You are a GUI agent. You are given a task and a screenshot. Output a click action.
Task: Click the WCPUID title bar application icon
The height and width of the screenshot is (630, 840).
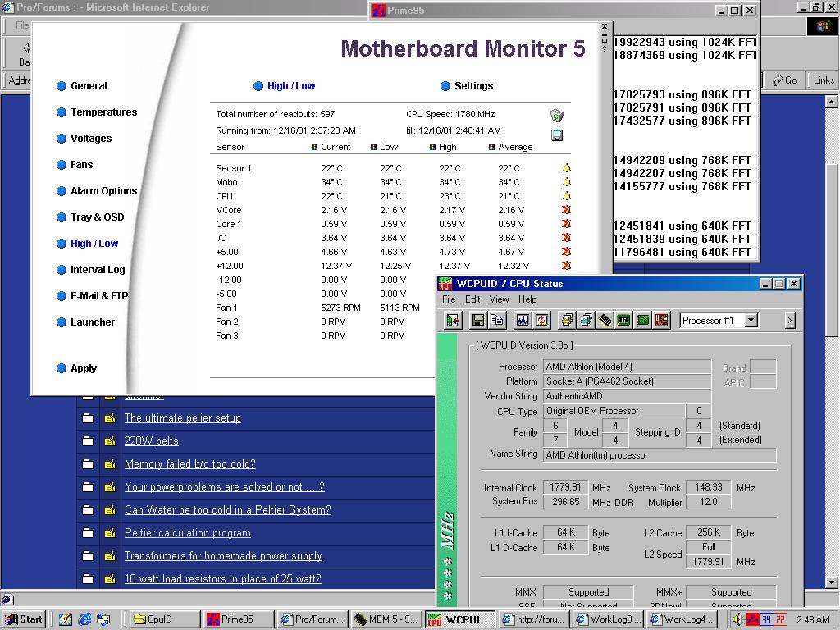(445, 283)
